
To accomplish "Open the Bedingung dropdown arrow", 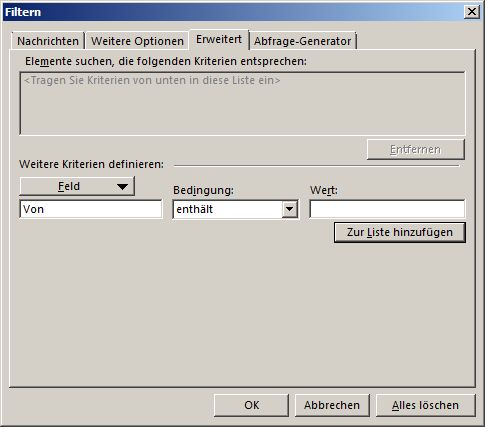I will coord(289,209).
